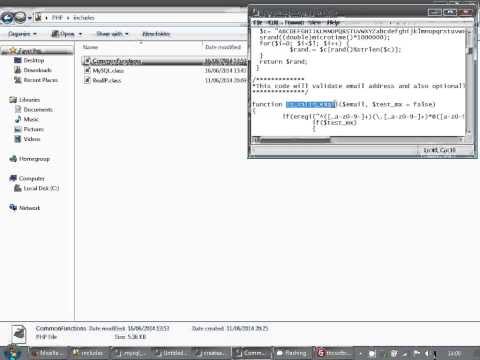
Task: Open Notepad's Help menu
Action: coord(333,23)
